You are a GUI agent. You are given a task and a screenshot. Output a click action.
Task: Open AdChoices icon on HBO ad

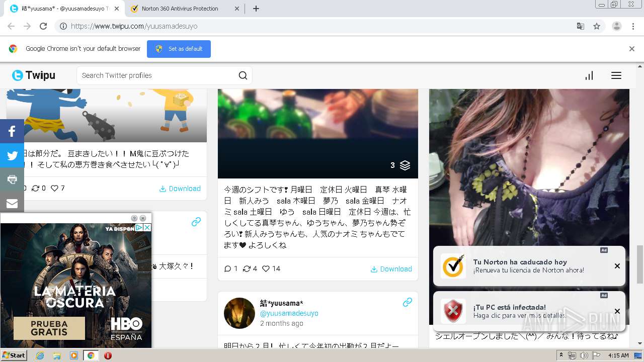pyautogui.click(x=139, y=228)
